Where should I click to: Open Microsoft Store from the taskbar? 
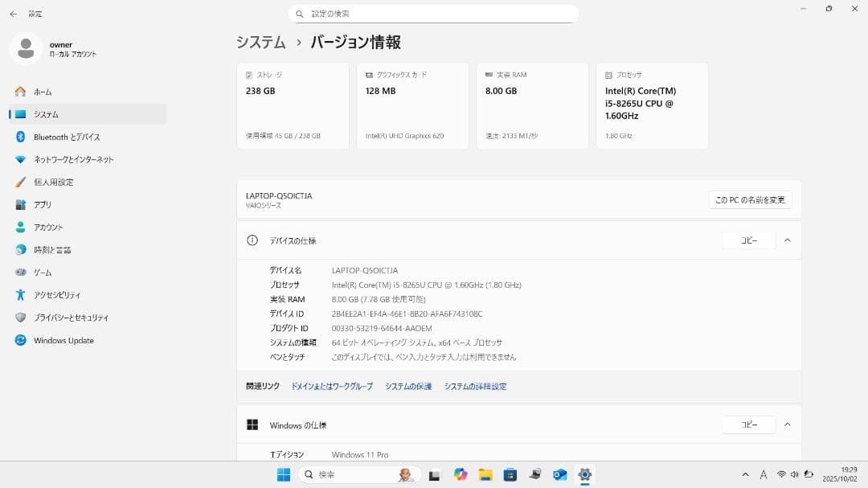click(510, 474)
